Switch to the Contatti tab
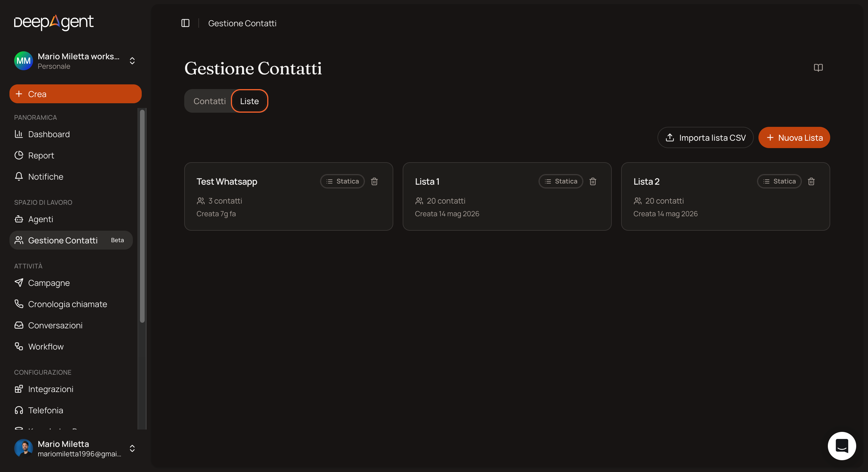 (x=210, y=101)
